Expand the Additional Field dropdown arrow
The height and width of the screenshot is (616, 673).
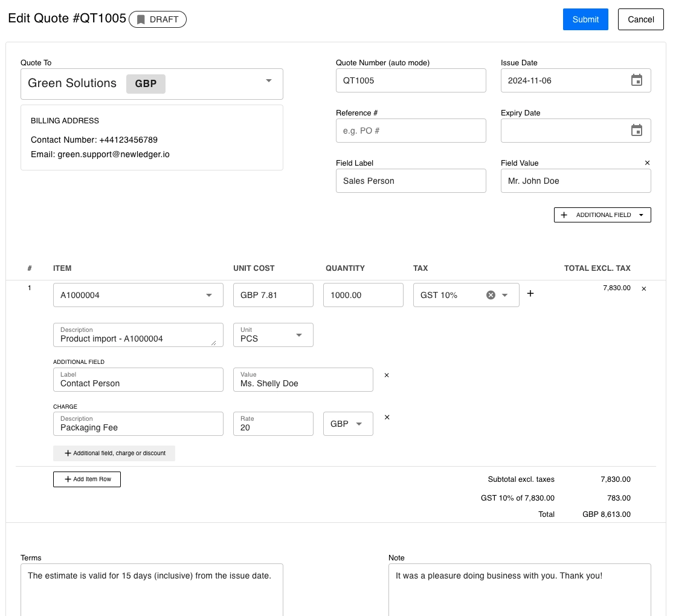point(642,215)
